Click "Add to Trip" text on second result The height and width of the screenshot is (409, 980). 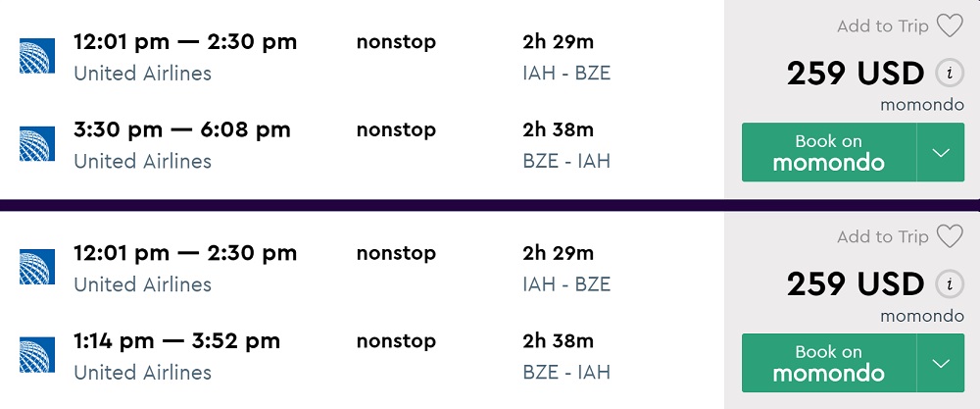(x=882, y=237)
